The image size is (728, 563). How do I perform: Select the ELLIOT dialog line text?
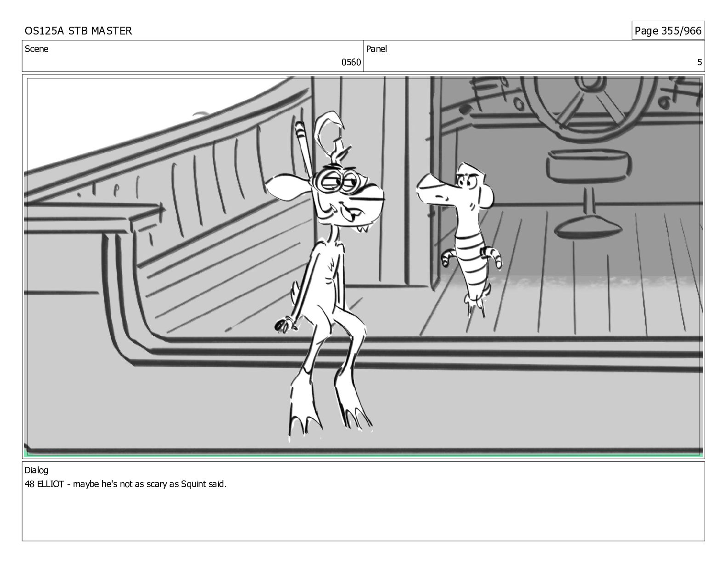click(125, 484)
